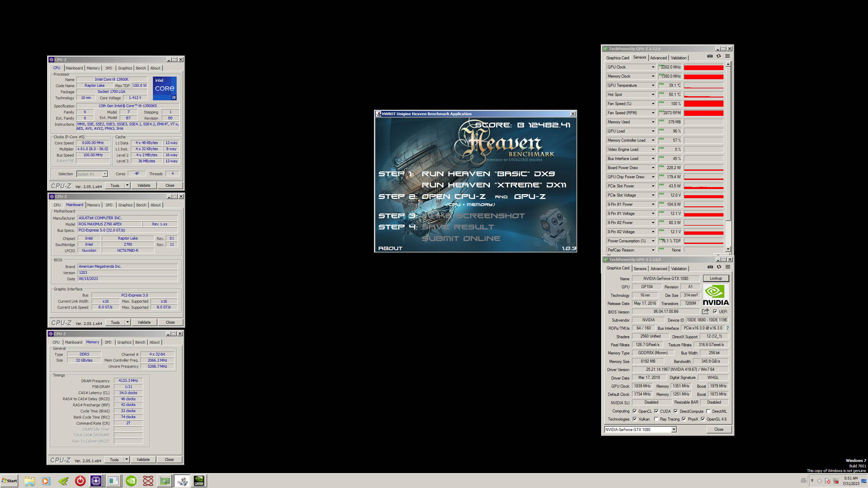Open Tools dropdown arrow in top CPU-Z window
The image size is (868, 488).
click(127, 185)
